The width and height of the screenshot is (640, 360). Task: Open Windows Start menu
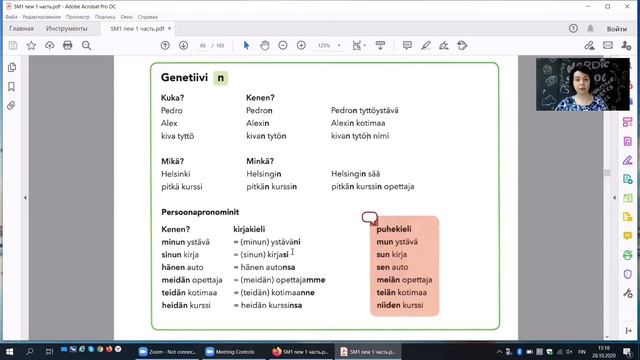10,351
